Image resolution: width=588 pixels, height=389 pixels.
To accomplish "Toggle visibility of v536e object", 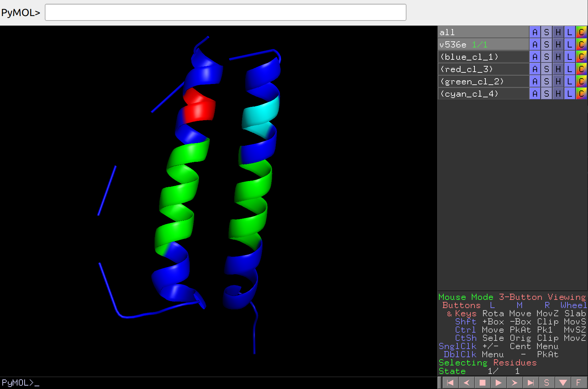I will click(x=483, y=44).
